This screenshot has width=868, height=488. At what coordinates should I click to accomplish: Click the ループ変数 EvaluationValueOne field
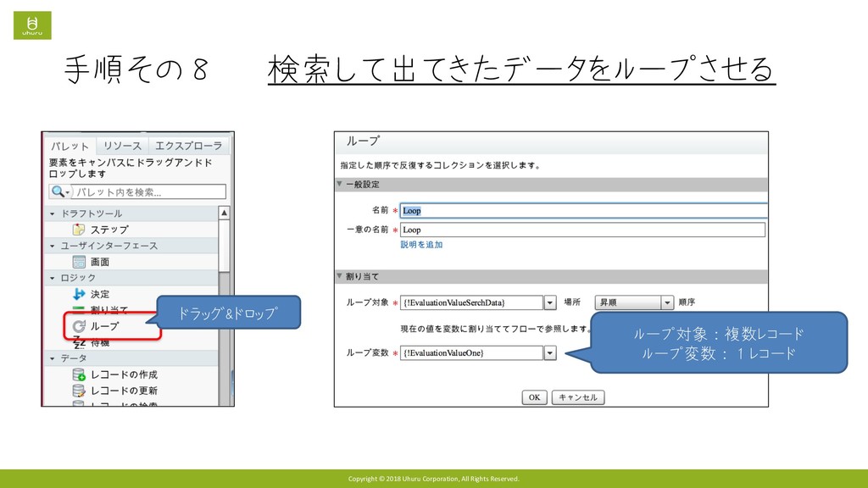[471, 353]
